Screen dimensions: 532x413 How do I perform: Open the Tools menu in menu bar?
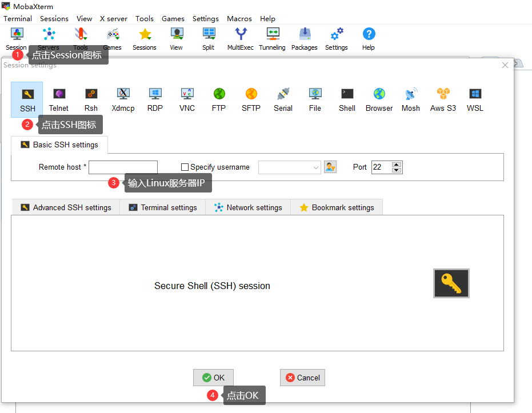145,19
